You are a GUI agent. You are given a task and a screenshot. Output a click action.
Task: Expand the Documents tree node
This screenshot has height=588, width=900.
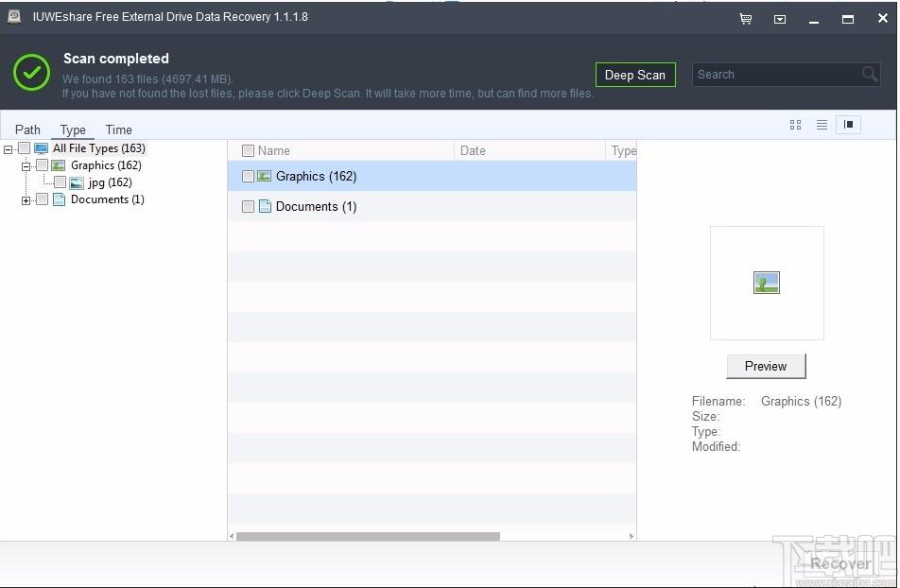pyautogui.click(x=26, y=200)
